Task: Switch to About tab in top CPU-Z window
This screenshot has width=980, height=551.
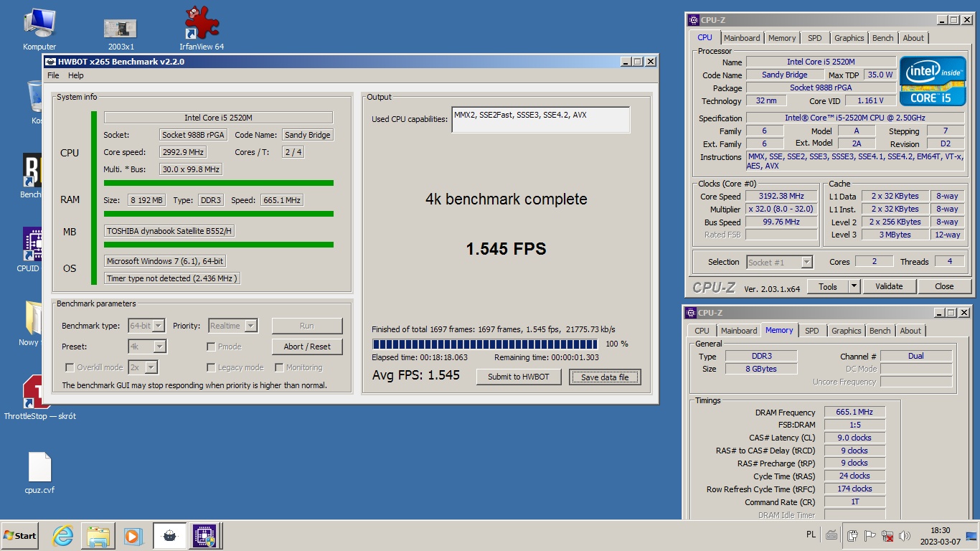Action: pyautogui.click(x=913, y=38)
